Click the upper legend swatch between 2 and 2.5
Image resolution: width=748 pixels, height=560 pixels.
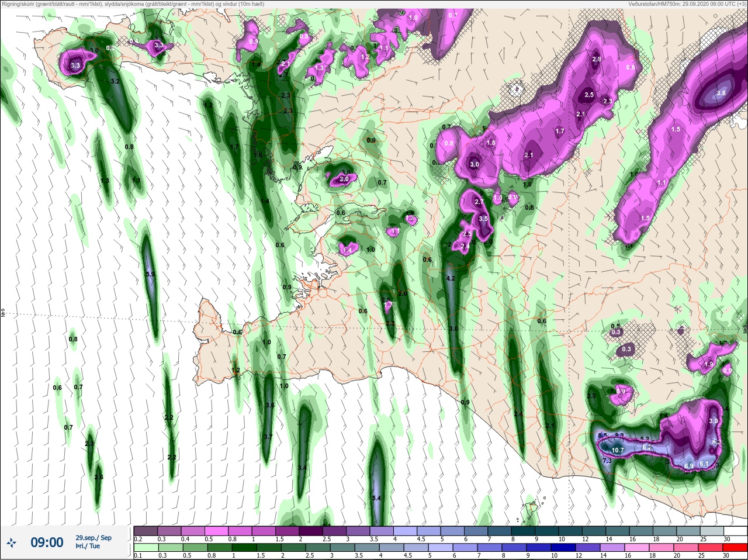(x=312, y=531)
